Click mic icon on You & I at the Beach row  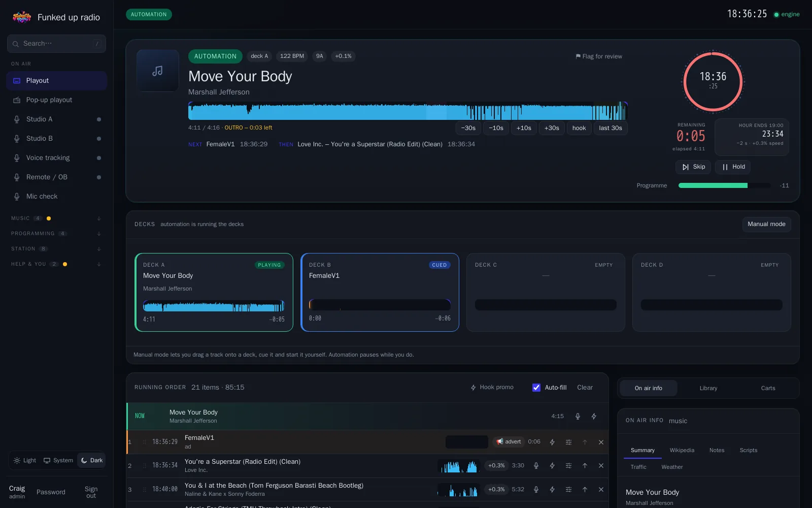click(x=536, y=490)
